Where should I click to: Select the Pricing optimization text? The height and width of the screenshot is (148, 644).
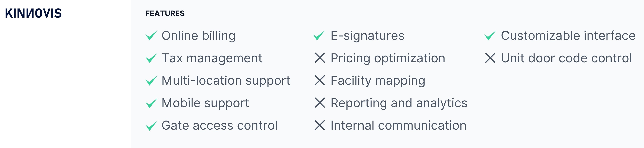388,58
